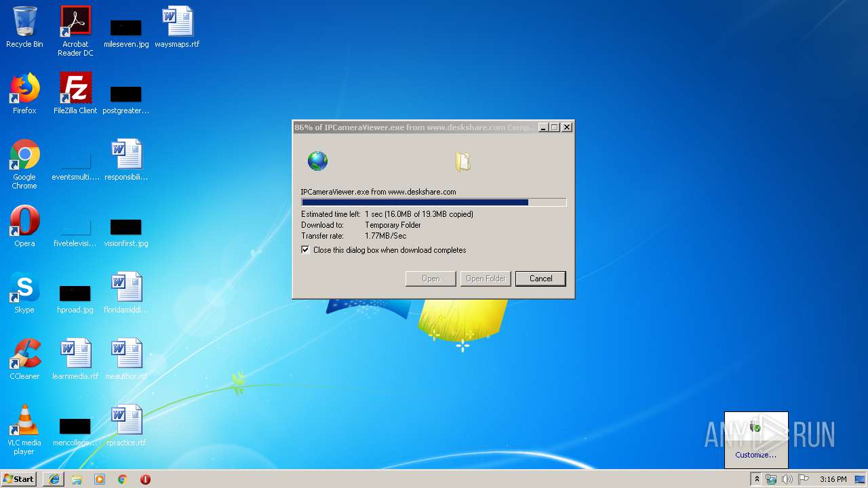Open network icon in system tray
Screen dimensions: 868x488
point(771,479)
